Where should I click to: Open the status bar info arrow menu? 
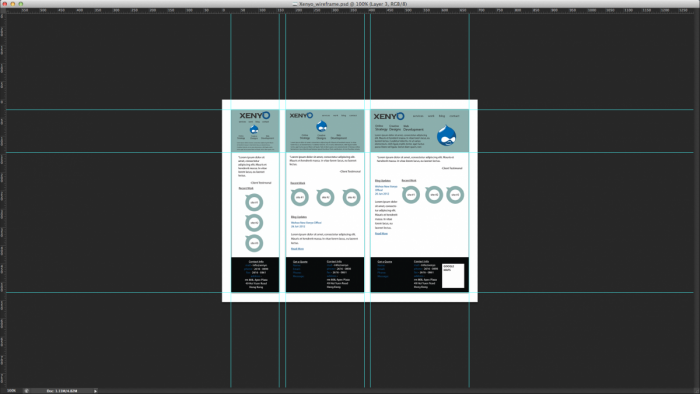[x=95, y=391]
